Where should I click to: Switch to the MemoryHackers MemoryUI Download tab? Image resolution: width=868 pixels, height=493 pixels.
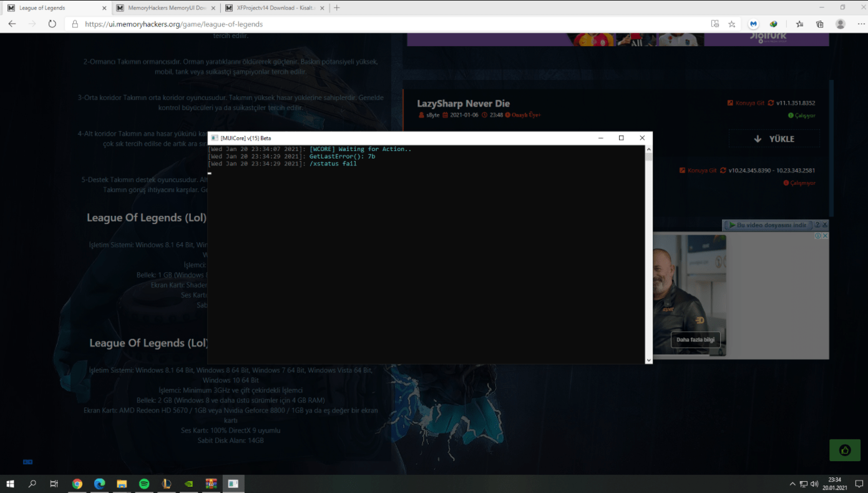(x=166, y=7)
